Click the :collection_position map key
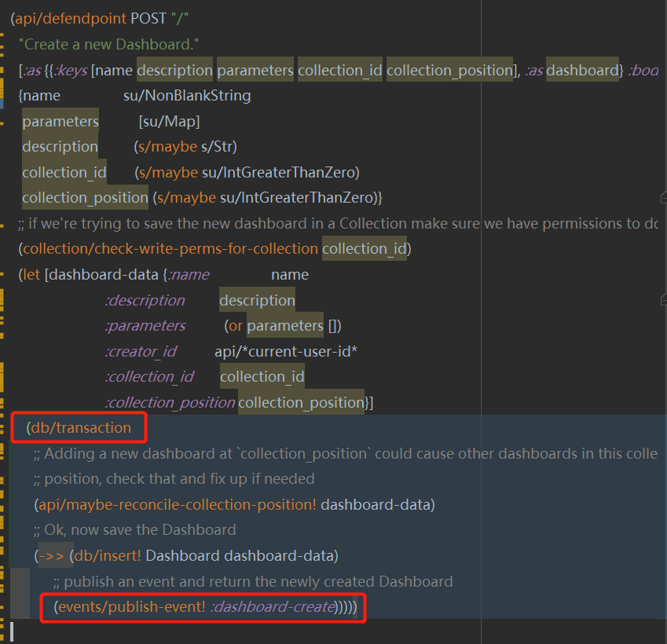The image size is (667, 644). pos(170,402)
